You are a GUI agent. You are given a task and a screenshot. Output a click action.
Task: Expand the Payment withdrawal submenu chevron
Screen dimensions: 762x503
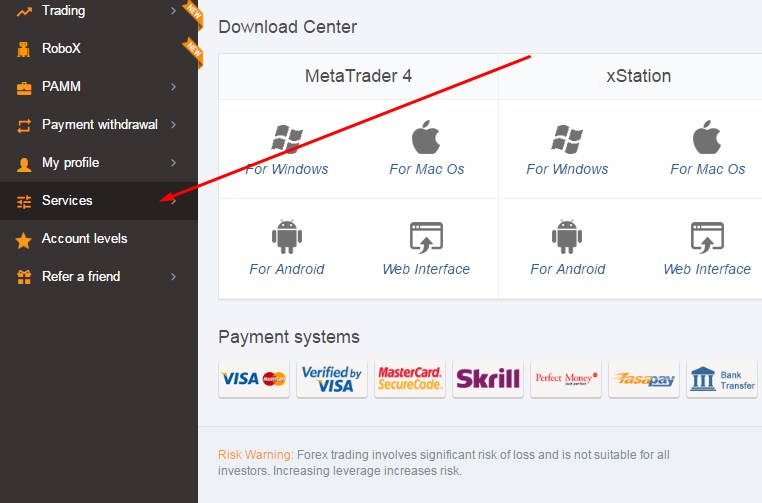[x=173, y=125]
